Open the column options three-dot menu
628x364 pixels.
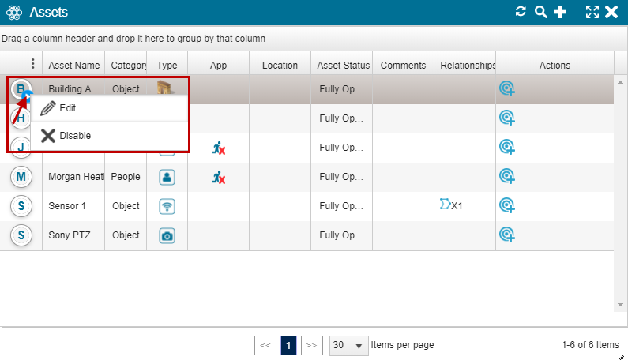[x=32, y=65]
